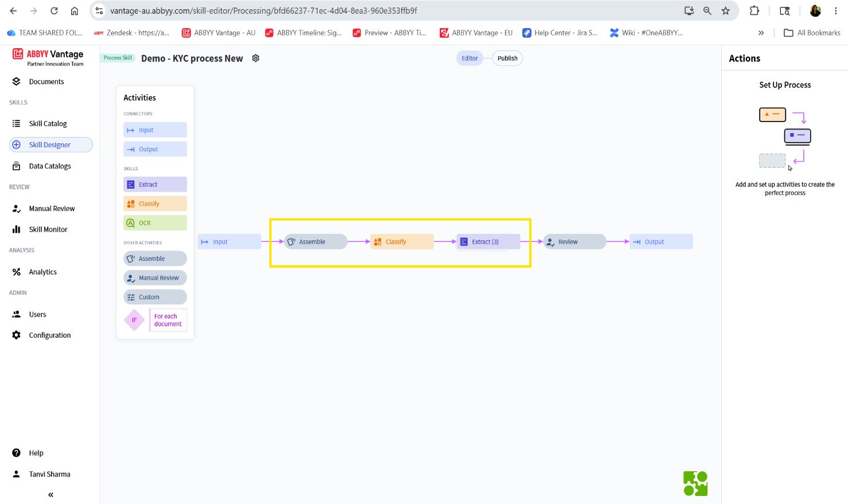This screenshot has width=848, height=504.
Task: Open Preview - ABBYY Ti... bookmark
Action: [389, 33]
